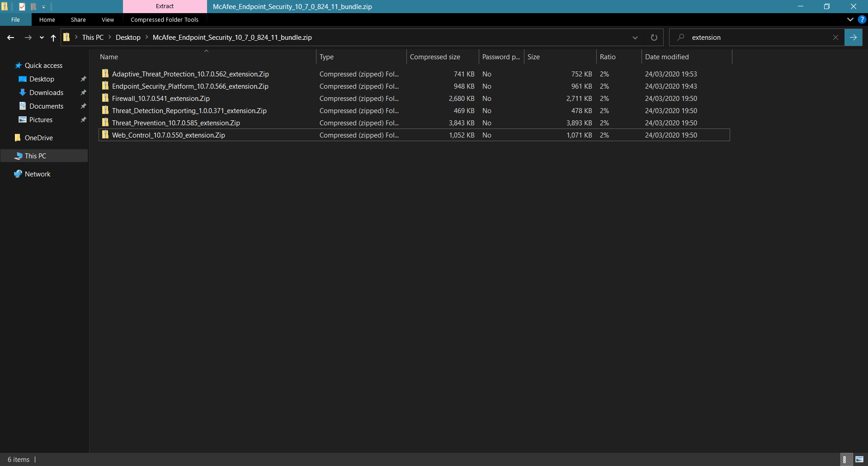The width and height of the screenshot is (868, 466).
Task: Click the Up one level arrow
Action: 53,38
